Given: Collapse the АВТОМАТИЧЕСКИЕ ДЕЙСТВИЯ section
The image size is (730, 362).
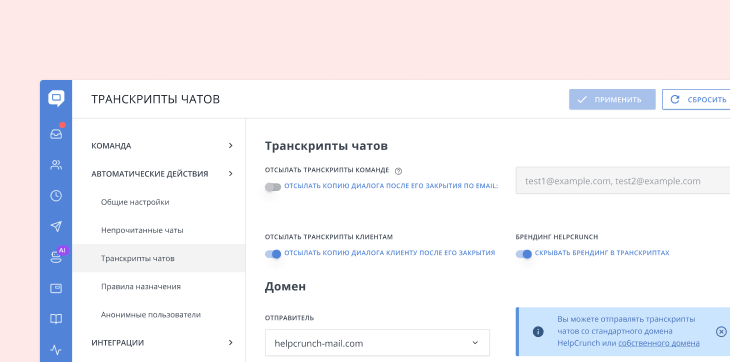Looking at the screenshot, I should [162, 174].
